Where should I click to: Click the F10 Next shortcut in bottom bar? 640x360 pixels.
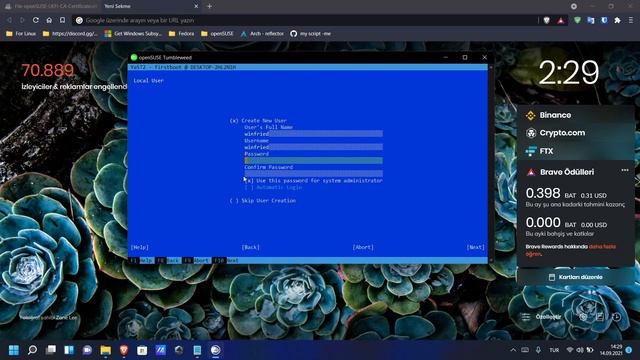226,260
